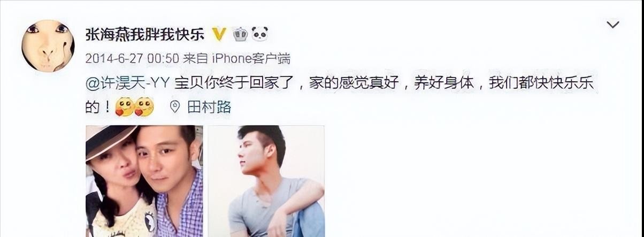
Task: Click the crown membership badge icon
Action: (x=240, y=34)
